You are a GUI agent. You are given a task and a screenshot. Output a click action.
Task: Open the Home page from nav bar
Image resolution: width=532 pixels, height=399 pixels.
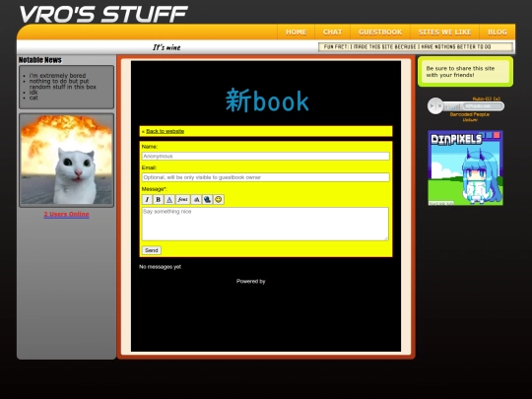tap(296, 32)
